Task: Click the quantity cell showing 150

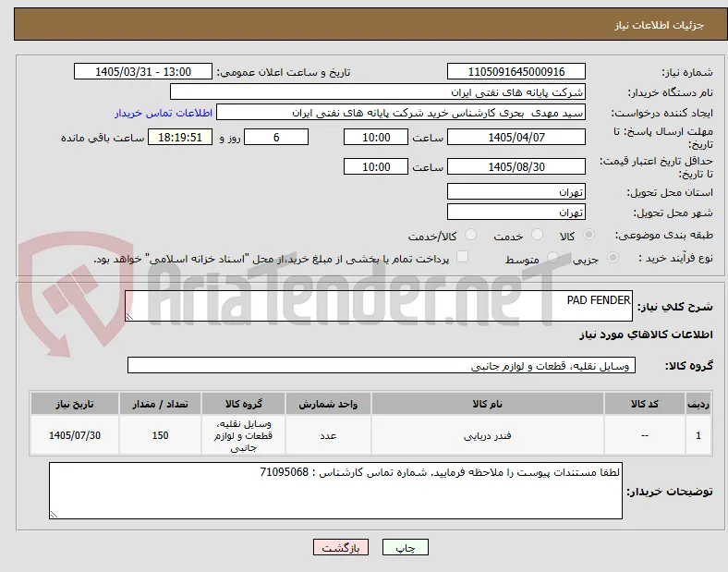Action: pyautogui.click(x=160, y=435)
